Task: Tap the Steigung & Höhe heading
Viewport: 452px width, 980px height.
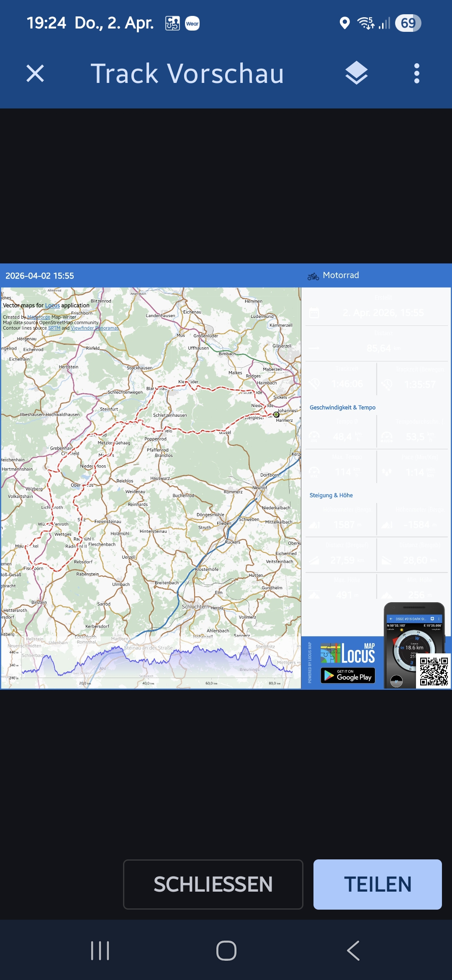Action: (331, 495)
